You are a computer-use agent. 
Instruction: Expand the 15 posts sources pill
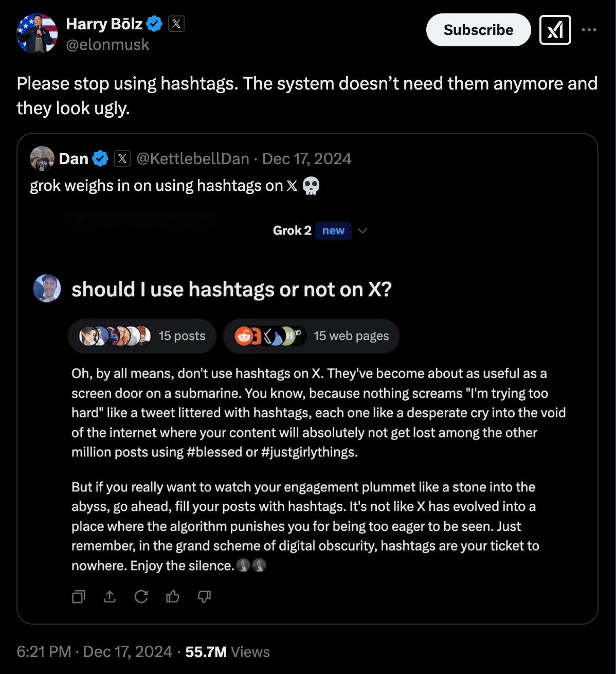click(142, 336)
